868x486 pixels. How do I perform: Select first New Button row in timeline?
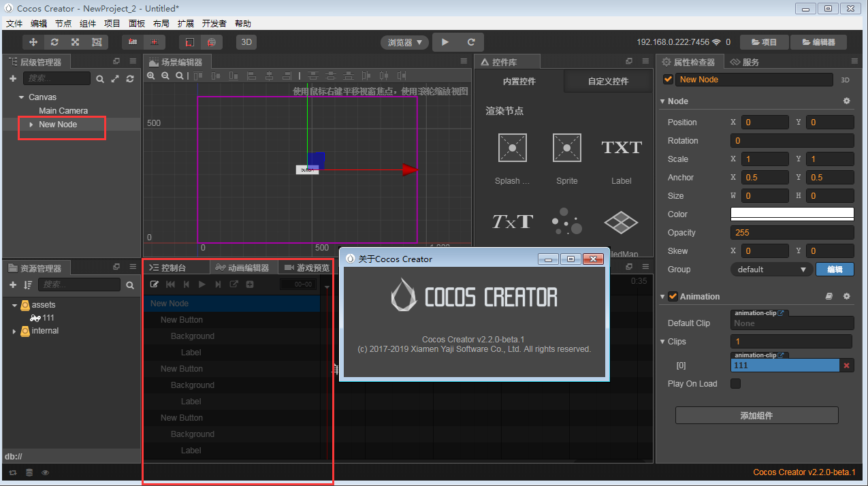coord(231,320)
